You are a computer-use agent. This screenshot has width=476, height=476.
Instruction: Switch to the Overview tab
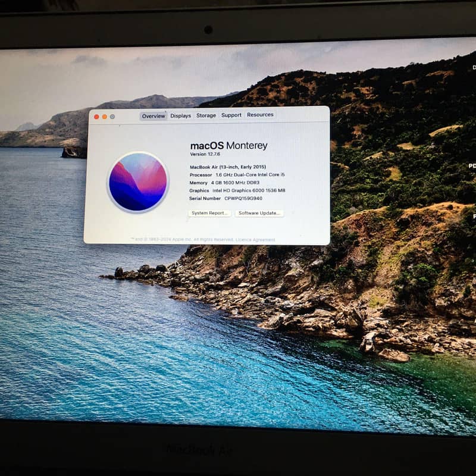coord(154,116)
